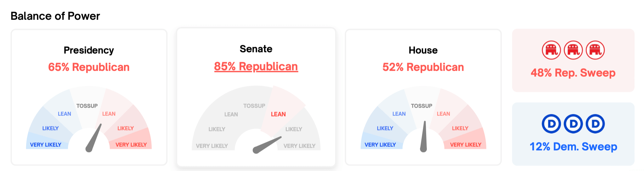This screenshot has width=644, height=171.
Task: Click the 65% Republican Presidency label
Action: (89, 67)
